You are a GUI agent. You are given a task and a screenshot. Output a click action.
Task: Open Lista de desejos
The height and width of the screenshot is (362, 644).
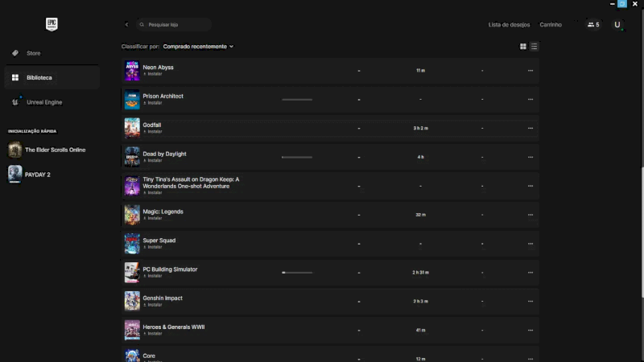coord(509,25)
